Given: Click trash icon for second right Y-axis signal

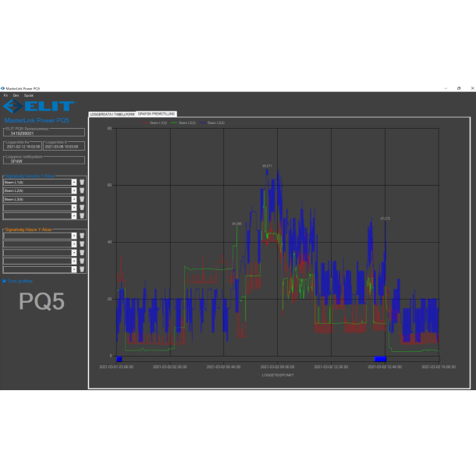Looking at the screenshot, I should [x=82, y=244].
